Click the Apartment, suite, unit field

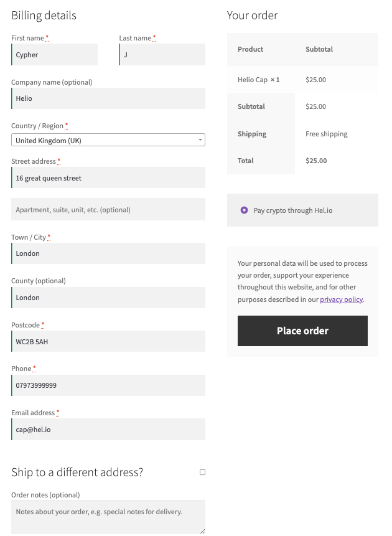pos(108,210)
